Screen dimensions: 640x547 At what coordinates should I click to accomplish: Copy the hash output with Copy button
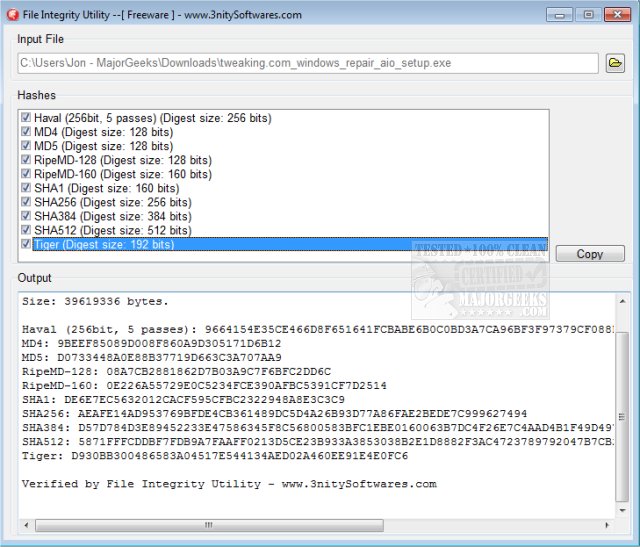point(590,253)
